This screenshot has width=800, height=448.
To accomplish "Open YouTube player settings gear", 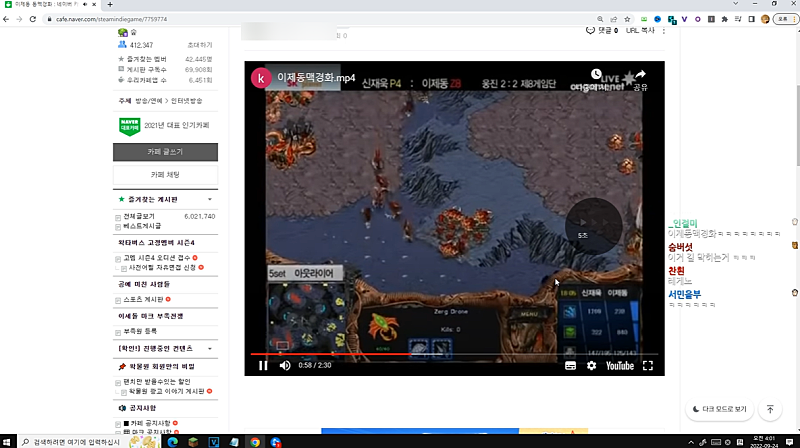I will point(591,366).
